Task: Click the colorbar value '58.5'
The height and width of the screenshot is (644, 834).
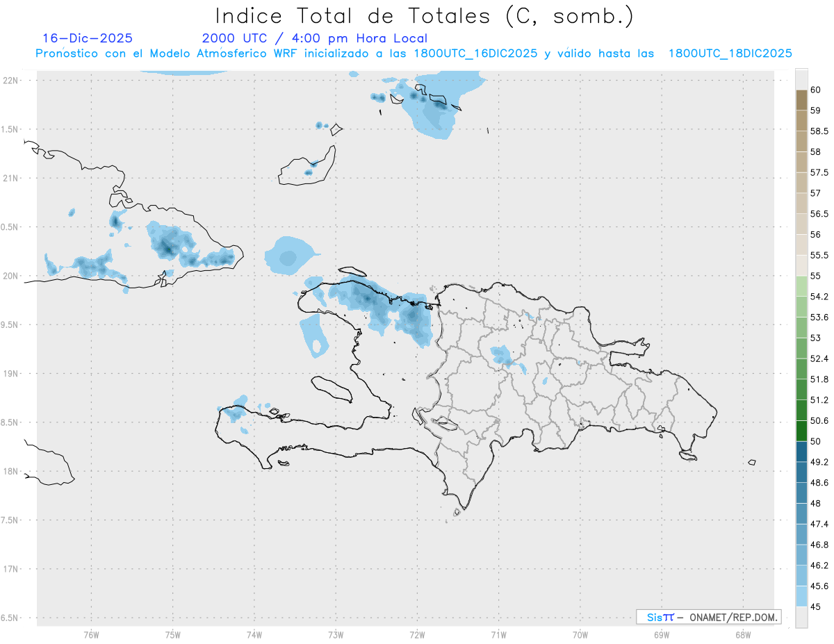Action: click(819, 131)
